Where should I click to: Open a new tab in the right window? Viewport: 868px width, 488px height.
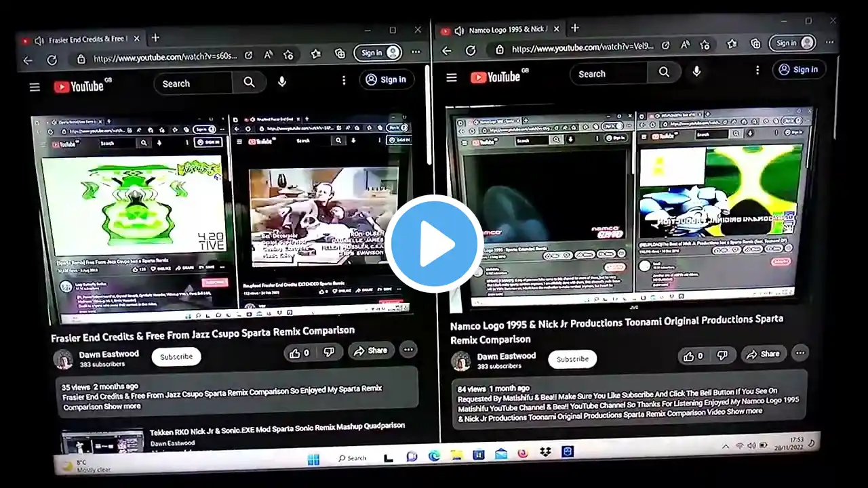(575, 28)
